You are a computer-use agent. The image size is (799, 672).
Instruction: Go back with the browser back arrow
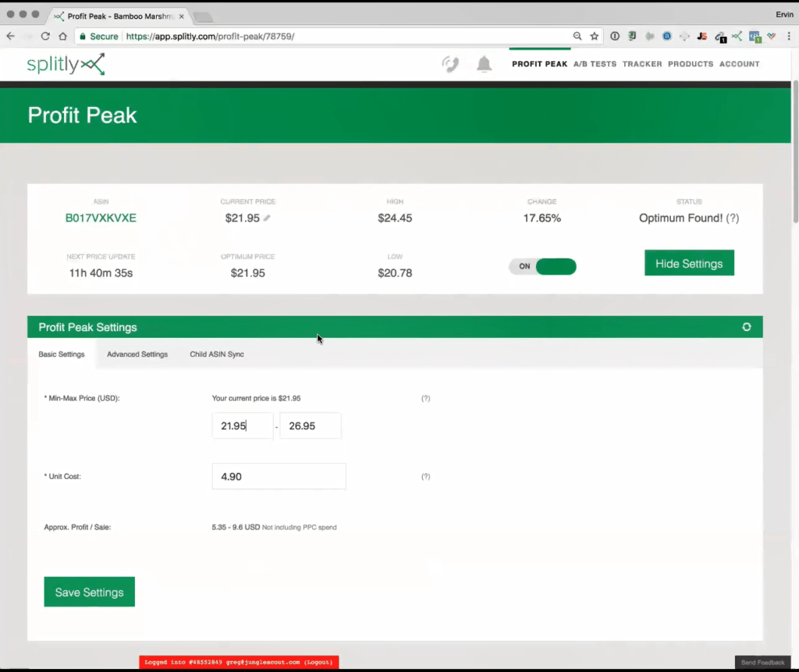coord(11,36)
